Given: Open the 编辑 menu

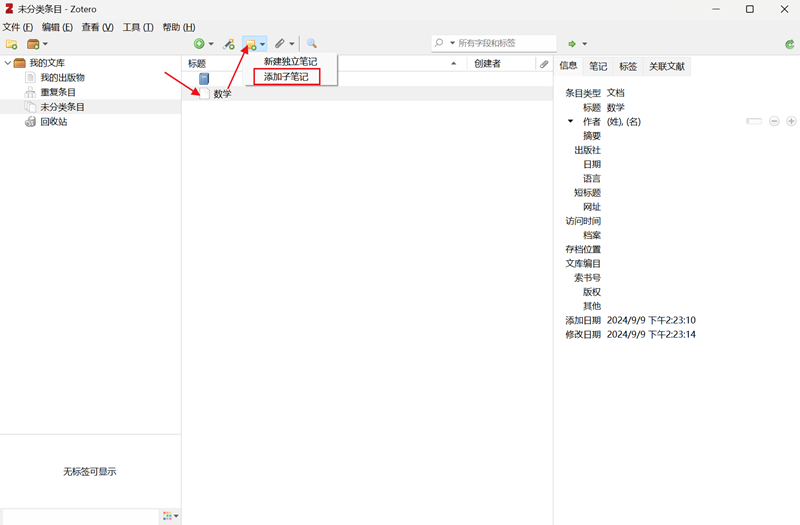Looking at the screenshot, I should pos(57,27).
